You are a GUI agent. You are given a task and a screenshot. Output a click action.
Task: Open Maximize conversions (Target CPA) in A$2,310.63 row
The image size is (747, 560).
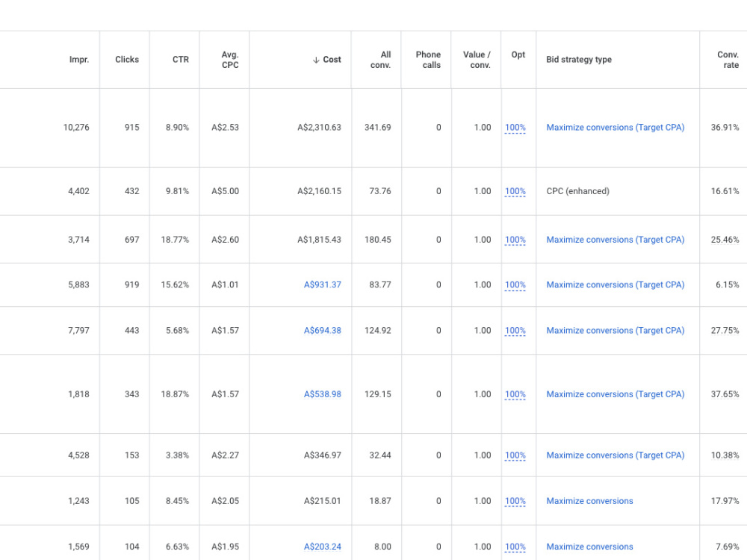(615, 128)
